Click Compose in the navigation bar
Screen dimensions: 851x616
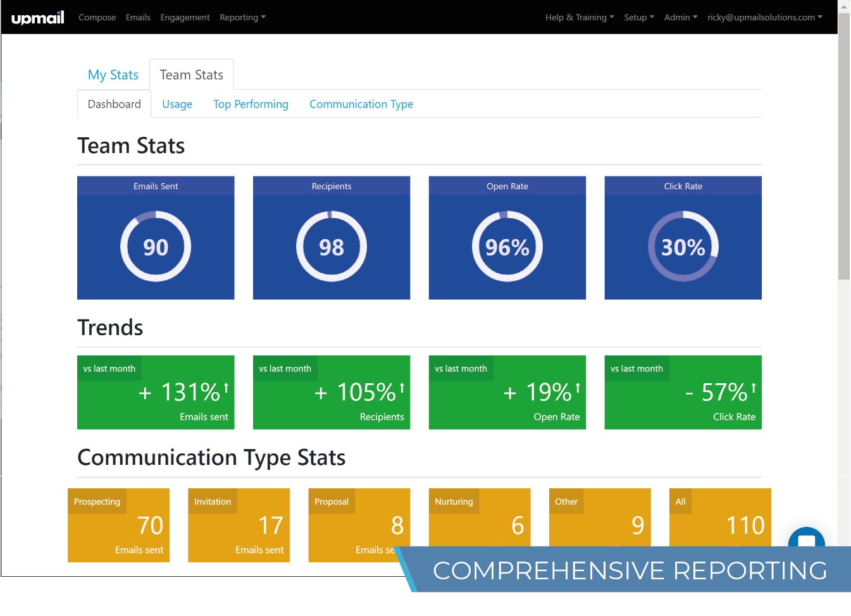[x=97, y=18]
